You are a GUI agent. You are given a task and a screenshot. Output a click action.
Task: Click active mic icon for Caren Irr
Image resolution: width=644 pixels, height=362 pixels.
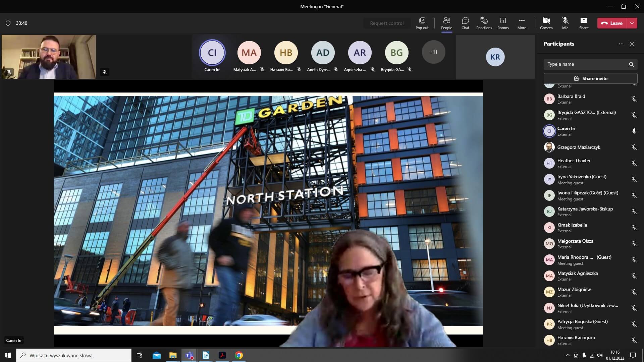pos(634,131)
